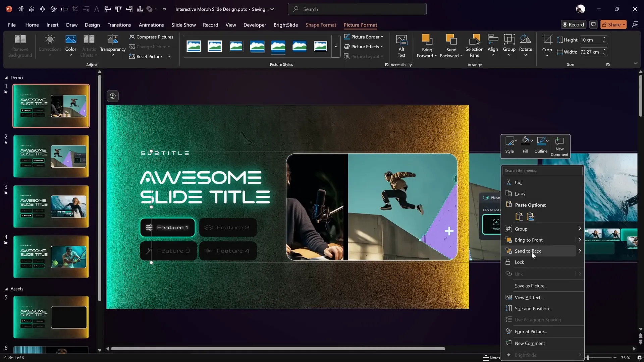The width and height of the screenshot is (644, 362).
Task: Choose Save as Picture
Action: pos(543,286)
